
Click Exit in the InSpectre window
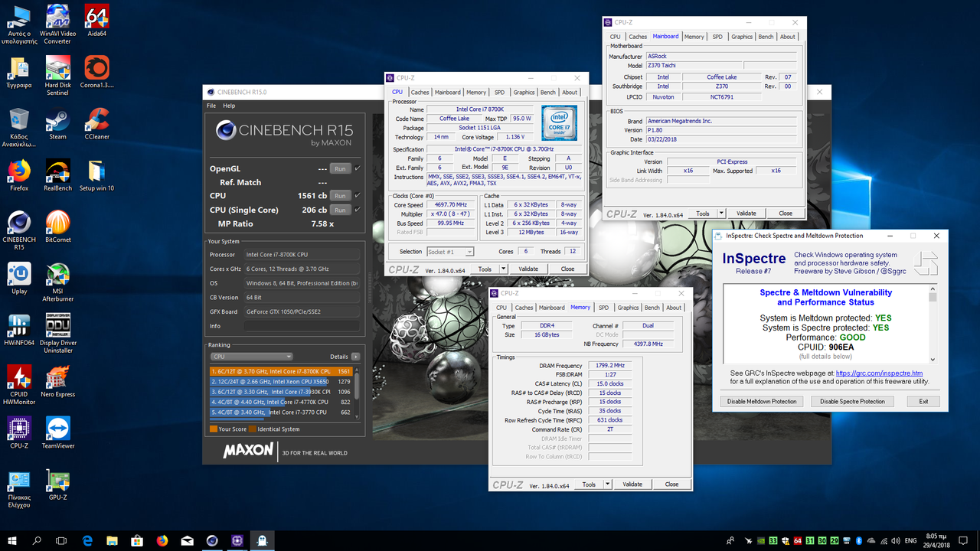[x=923, y=401]
